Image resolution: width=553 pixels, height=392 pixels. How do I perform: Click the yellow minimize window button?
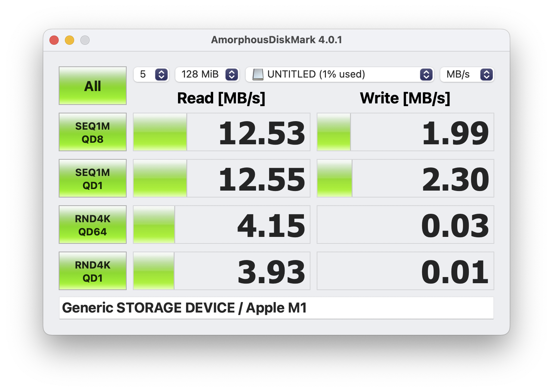click(70, 40)
